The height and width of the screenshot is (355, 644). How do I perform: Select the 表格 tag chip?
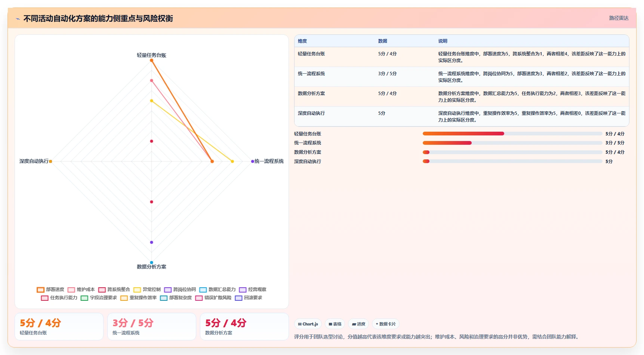tap(335, 324)
